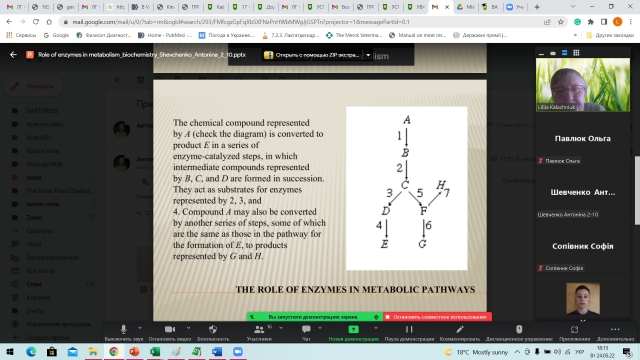The height and width of the screenshot is (360, 640).
Task: Show more bookmarks overflow chevron
Action: pyautogui.click(x=575, y=35)
